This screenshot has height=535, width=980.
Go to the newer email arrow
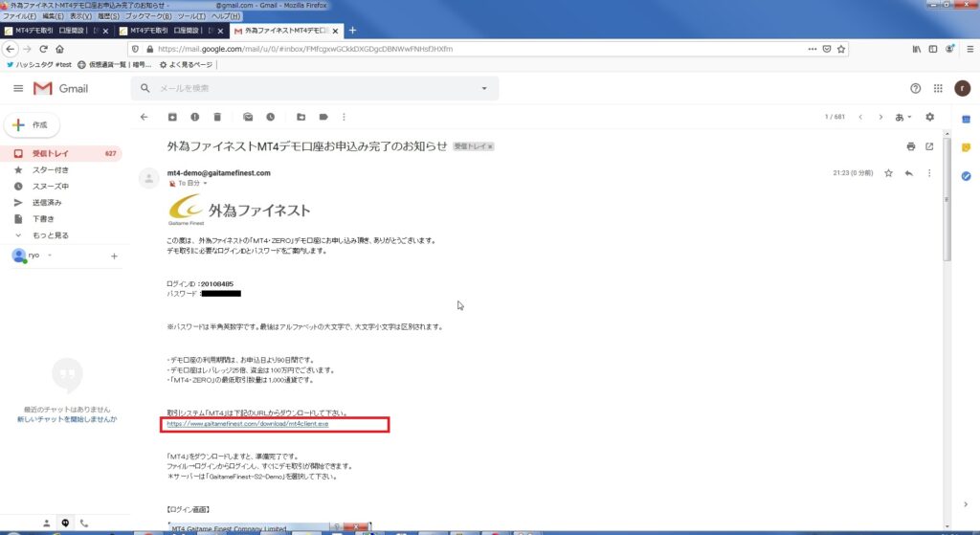860,117
